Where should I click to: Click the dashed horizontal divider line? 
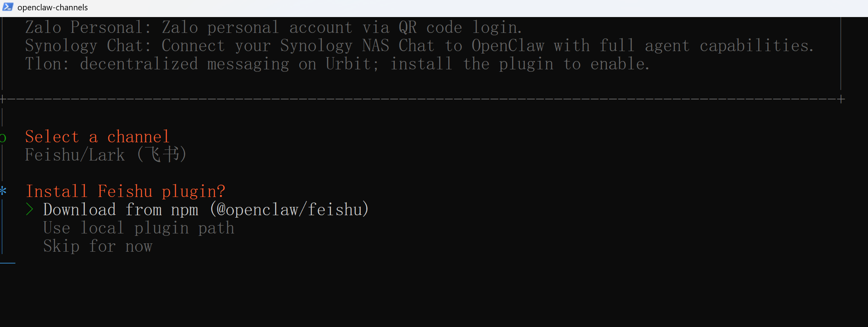(x=420, y=99)
